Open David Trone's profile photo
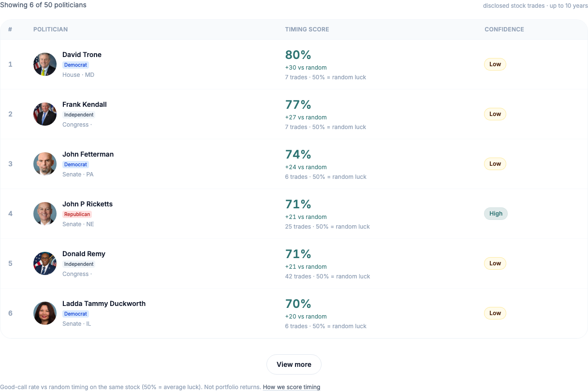This screenshot has height=392, width=588. click(x=45, y=64)
